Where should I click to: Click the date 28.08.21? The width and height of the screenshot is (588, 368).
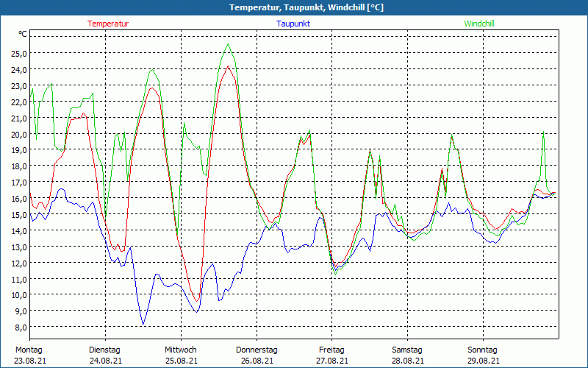pos(408,361)
